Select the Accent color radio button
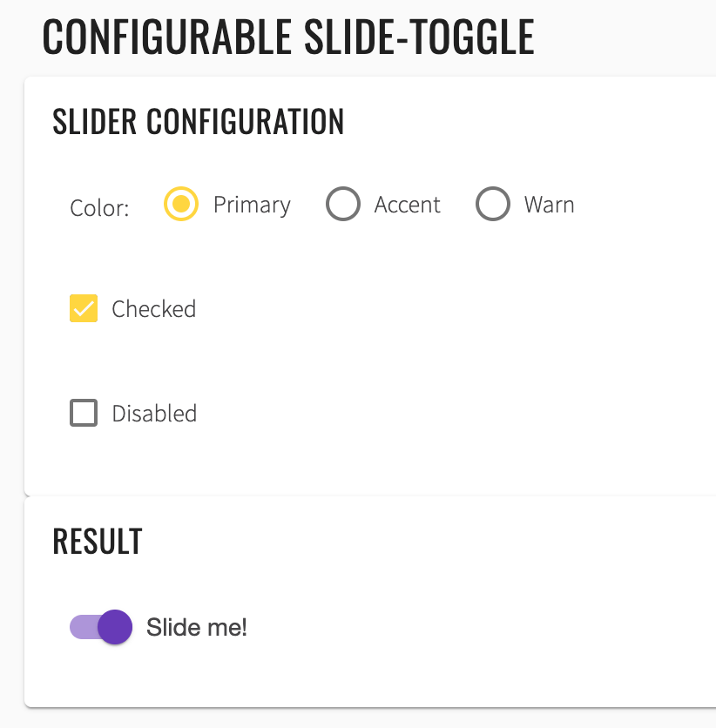The height and width of the screenshot is (728, 716). point(343,205)
